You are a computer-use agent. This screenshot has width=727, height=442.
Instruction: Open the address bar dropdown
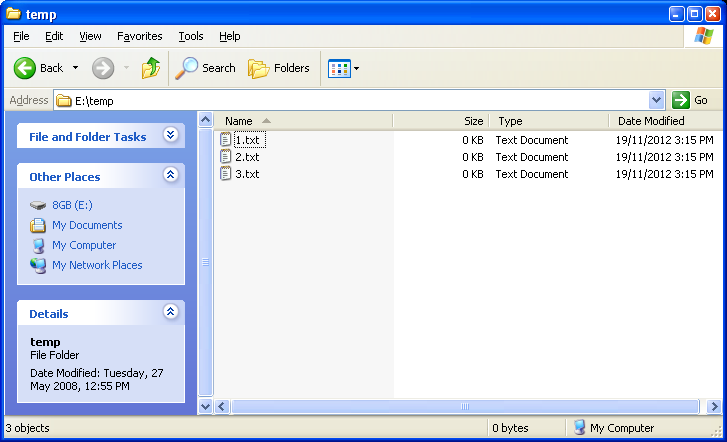(656, 100)
